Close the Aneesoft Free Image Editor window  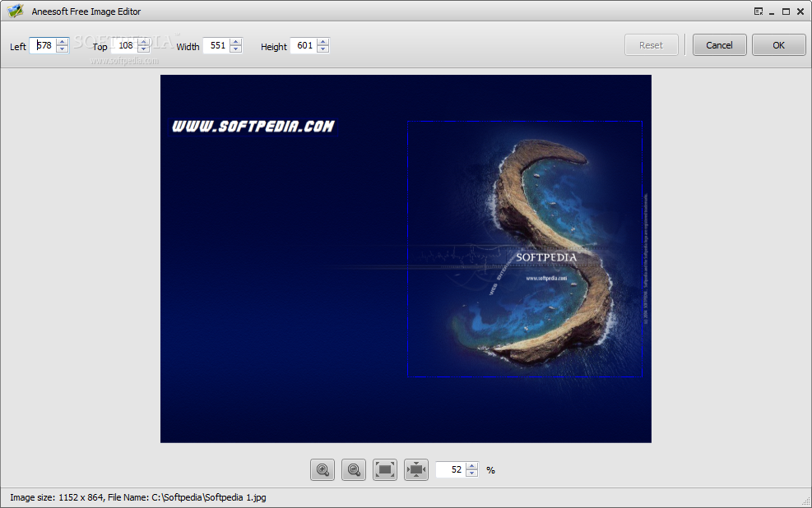click(800, 12)
